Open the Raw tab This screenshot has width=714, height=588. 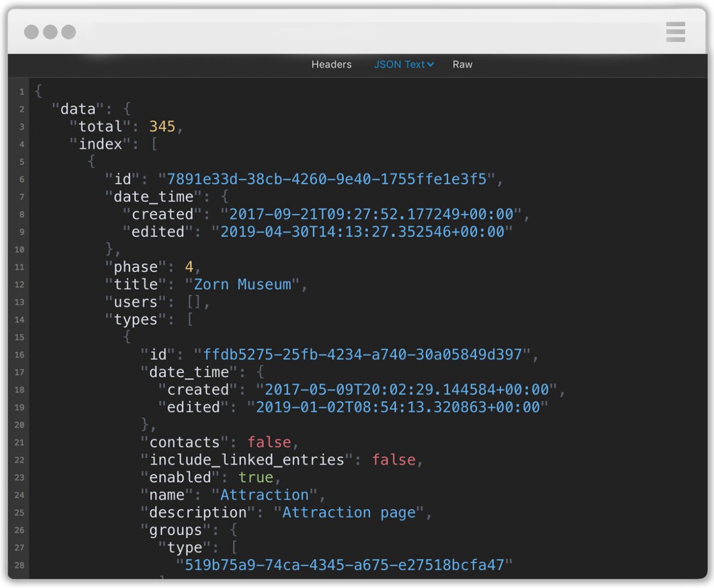pos(463,65)
